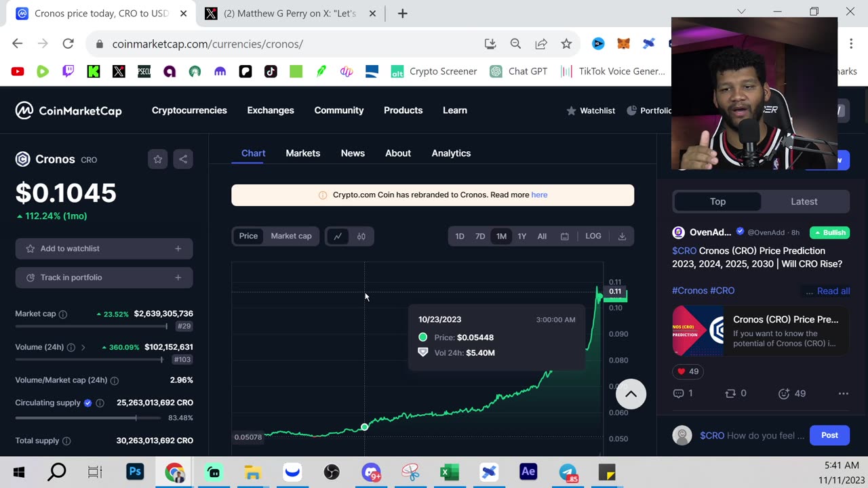This screenshot has width=868, height=488.
Task: Set chart range to All
Action: coord(542,236)
